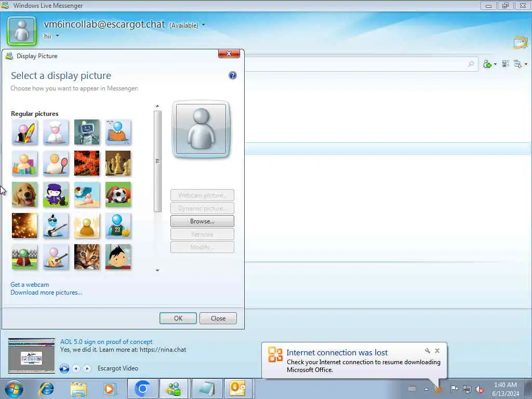Click the Browse button
The image size is (532, 399).
[x=202, y=221]
